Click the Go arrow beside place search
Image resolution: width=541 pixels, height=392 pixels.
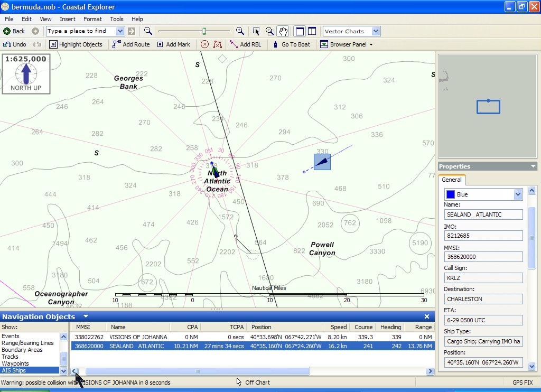pos(132,31)
